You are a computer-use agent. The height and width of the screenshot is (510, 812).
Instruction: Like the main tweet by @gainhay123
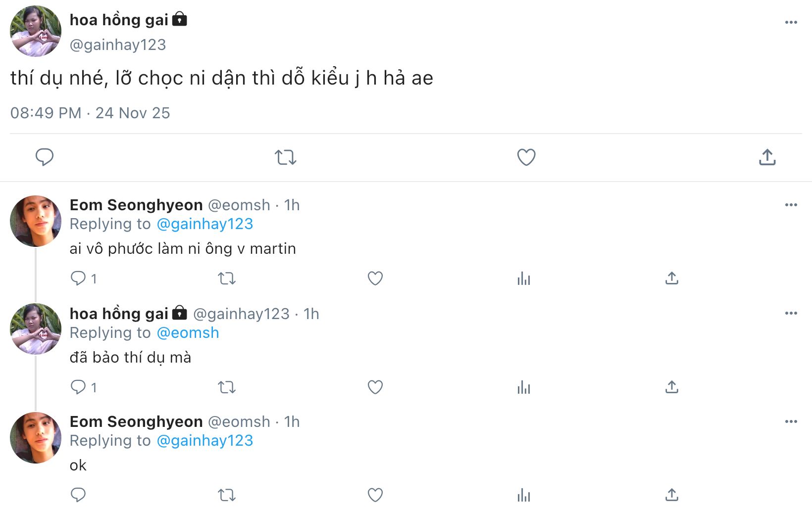(x=526, y=157)
